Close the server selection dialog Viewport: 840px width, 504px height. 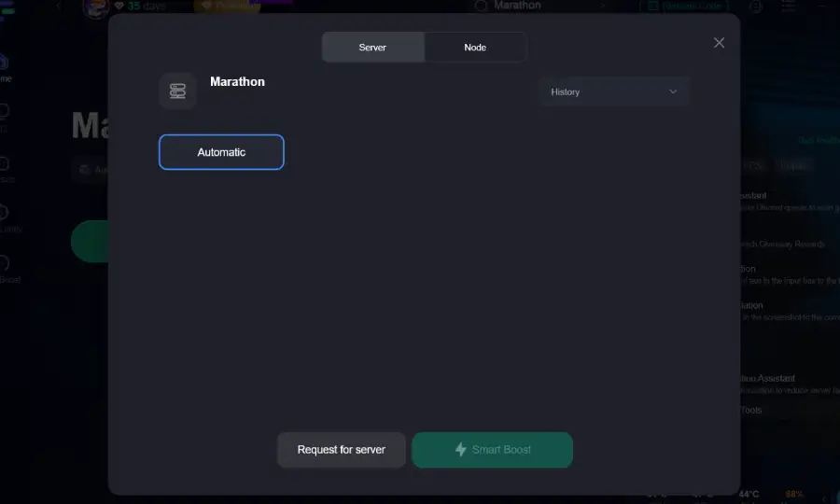719,43
